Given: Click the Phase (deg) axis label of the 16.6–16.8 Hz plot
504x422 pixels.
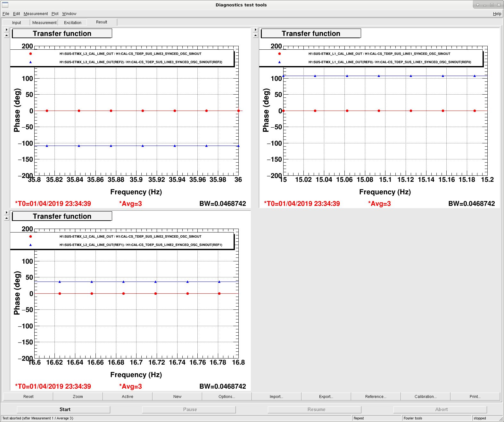Looking at the screenshot, I should tap(17, 293).
